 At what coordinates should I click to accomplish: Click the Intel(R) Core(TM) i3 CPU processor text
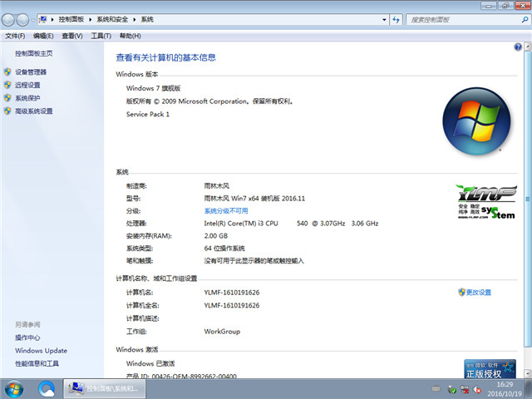point(241,224)
